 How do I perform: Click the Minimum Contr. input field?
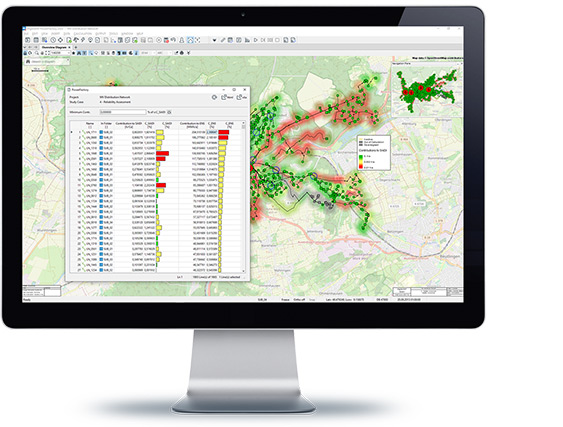coord(123,112)
